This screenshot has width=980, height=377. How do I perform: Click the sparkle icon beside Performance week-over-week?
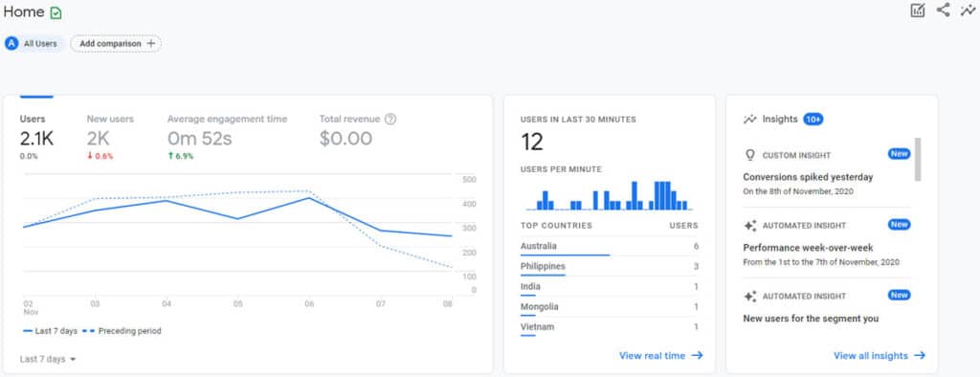pos(750,225)
